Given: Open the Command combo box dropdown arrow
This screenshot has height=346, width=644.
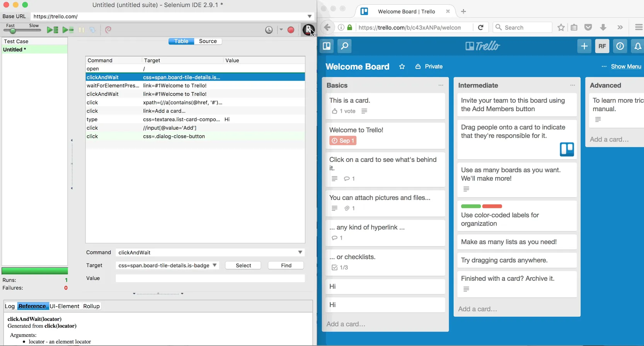Looking at the screenshot, I should click(x=300, y=253).
